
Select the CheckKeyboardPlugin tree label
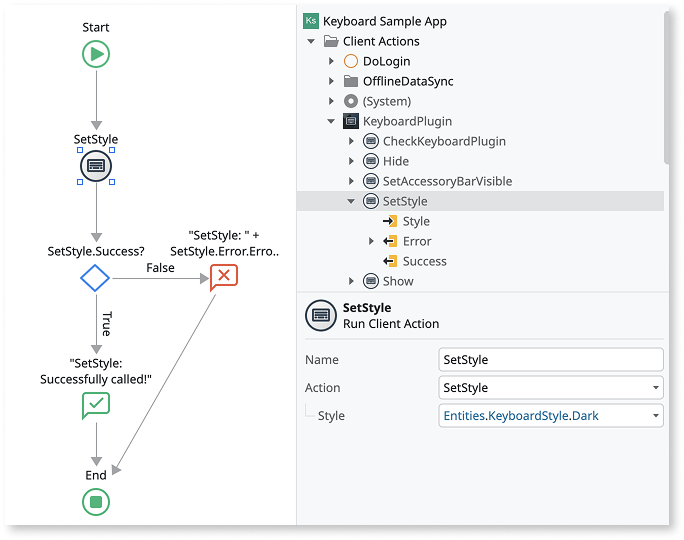pyautogui.click(x=444, y=141)
